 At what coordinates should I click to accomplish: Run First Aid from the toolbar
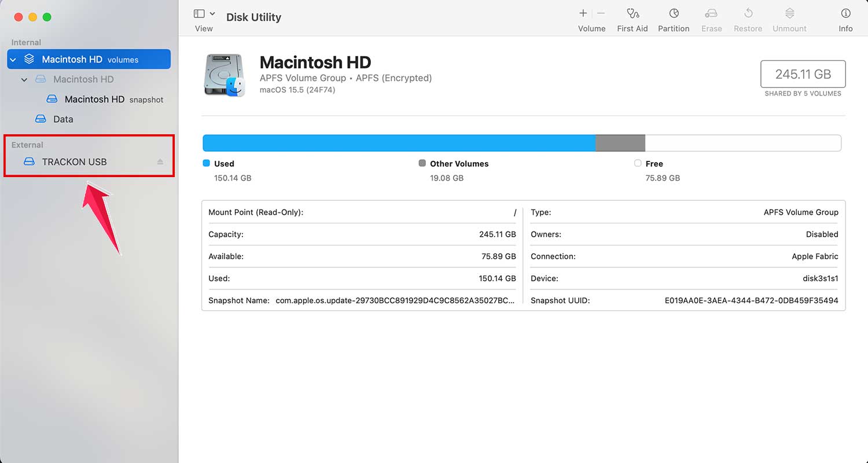pyautogui.click(x=632, y=17)
